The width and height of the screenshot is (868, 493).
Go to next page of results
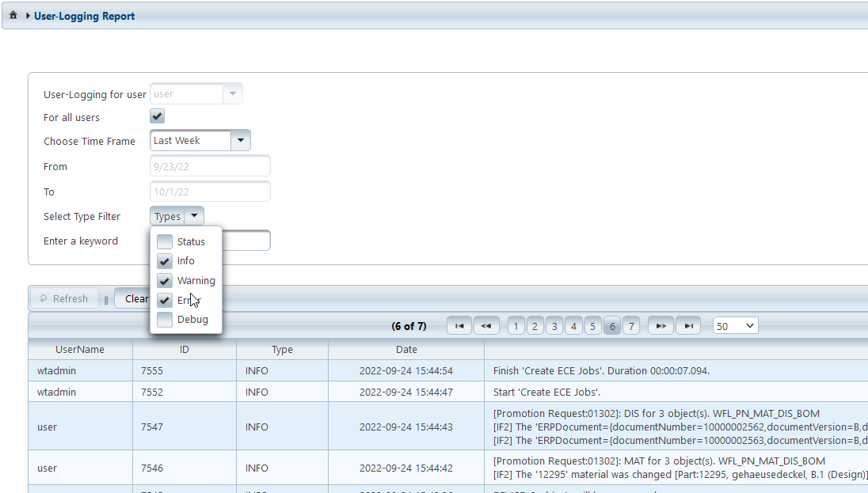click(661, 326)
